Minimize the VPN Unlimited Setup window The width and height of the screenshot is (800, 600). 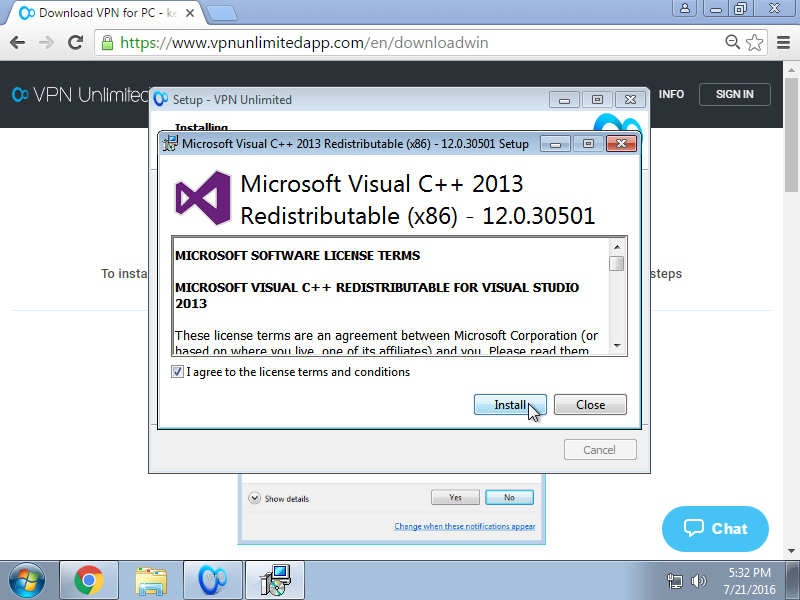[x=564, y=100]
